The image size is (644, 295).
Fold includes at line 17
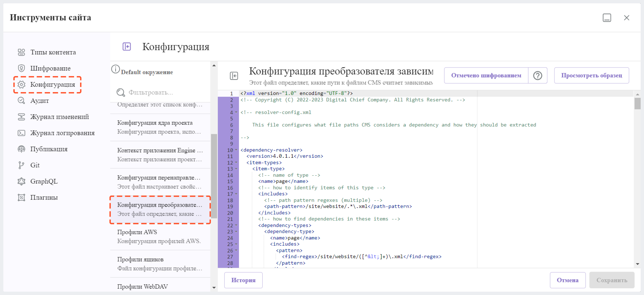tap(236, 194)
